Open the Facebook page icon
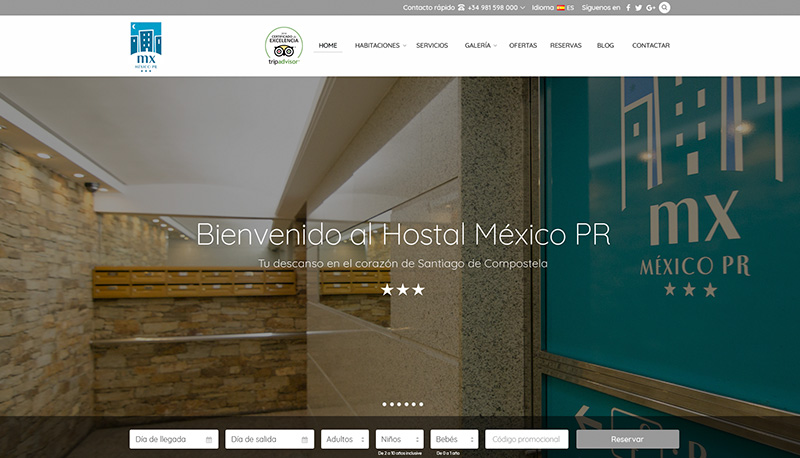Image resolution: width=800 pixels, height=458 pixels. click(628, 7)
